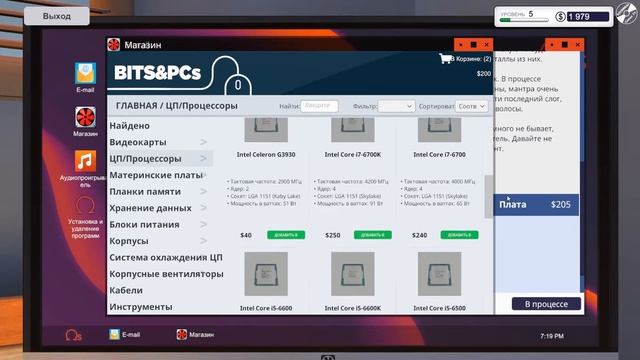640x360 pixels.
Task: Open the E-mail desktop icon
Action: pos(85,73)
